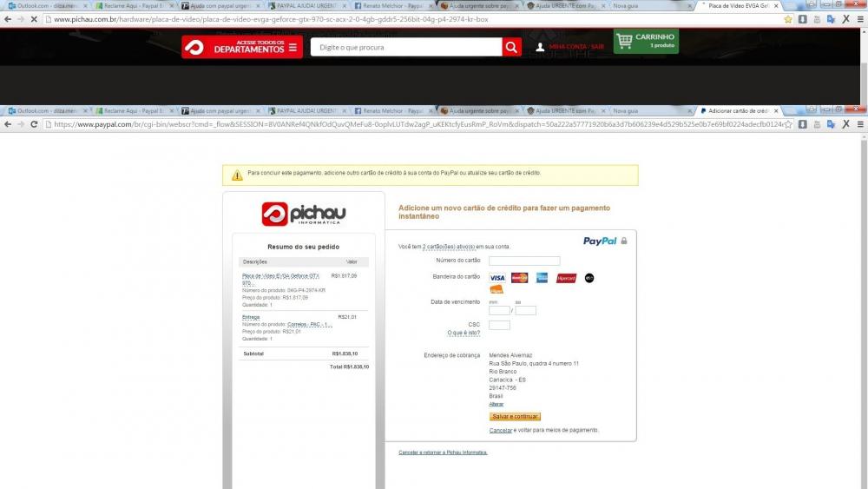Click 'Cancelar e retornar a Pichau Informática' link
868x489 pixels.
coord(443,453)
